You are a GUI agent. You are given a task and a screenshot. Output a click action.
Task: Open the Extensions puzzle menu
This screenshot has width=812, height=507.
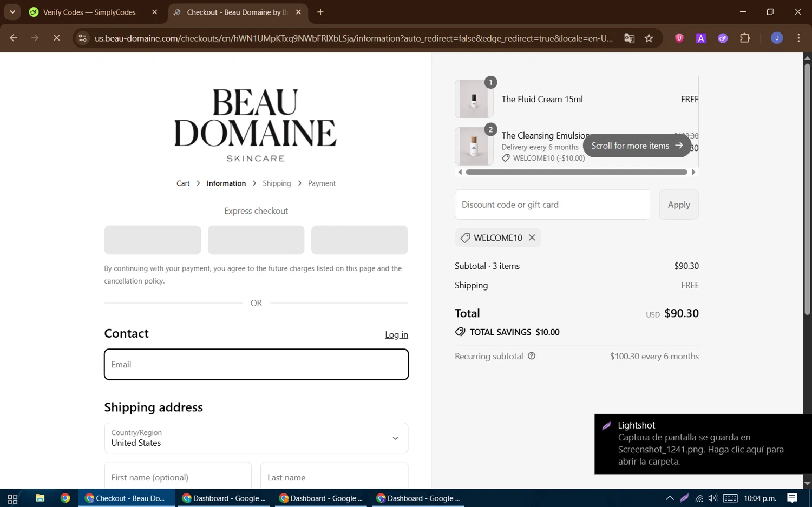[x=745, y=38]
